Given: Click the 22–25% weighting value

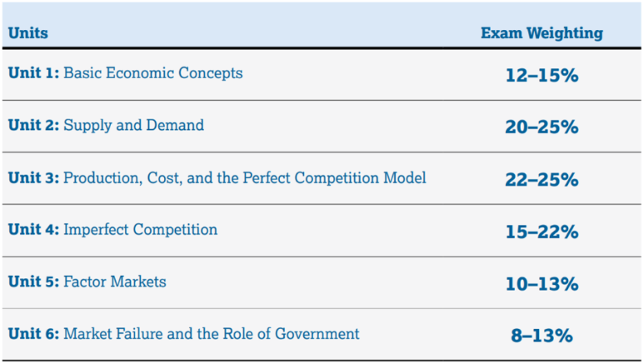Looking at the screenshot, I should point(542,180).
